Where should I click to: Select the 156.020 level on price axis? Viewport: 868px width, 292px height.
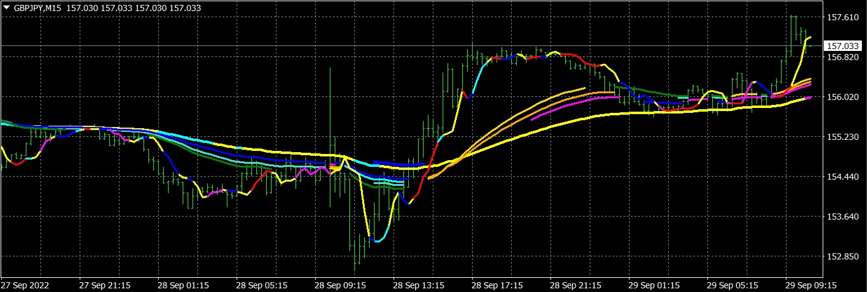pyautogui.click(x=843, y=97)
